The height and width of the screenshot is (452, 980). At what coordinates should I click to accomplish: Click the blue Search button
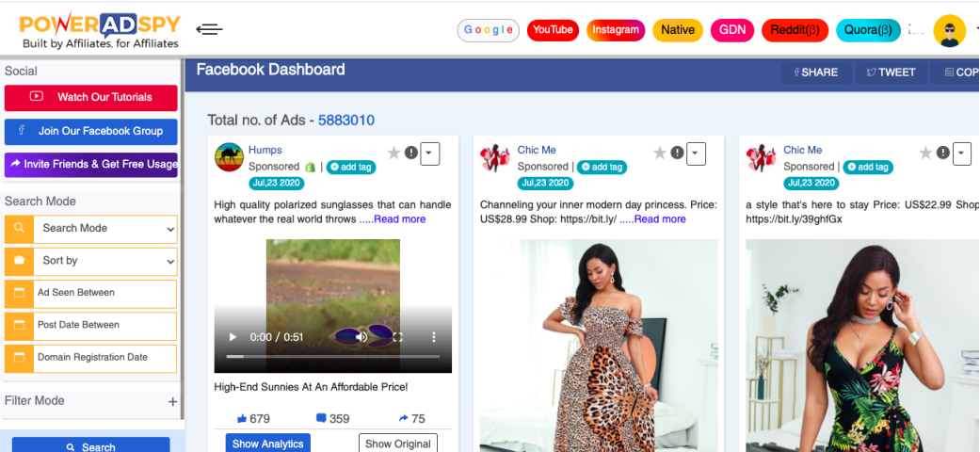(x=91, y=445)
